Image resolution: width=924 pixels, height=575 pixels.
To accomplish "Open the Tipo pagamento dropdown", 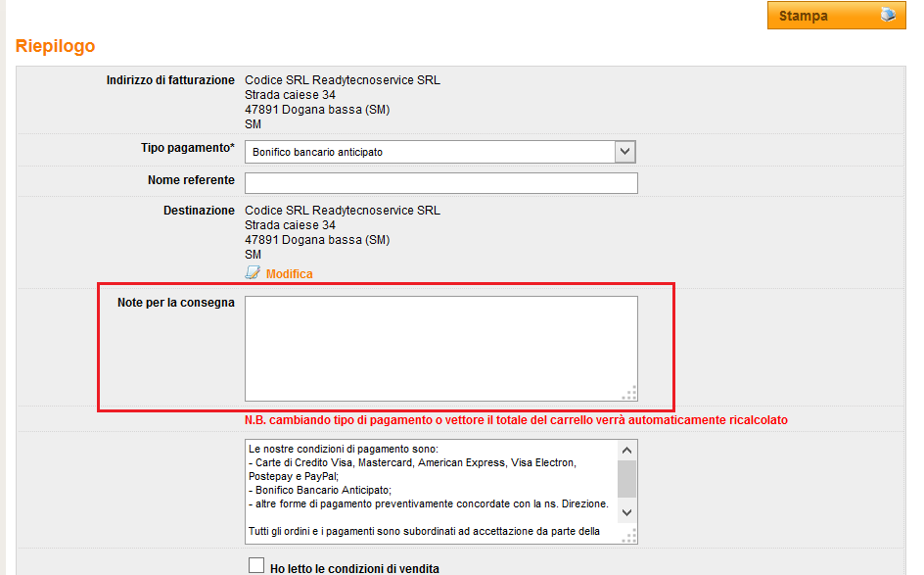I will tap(440, 152).
